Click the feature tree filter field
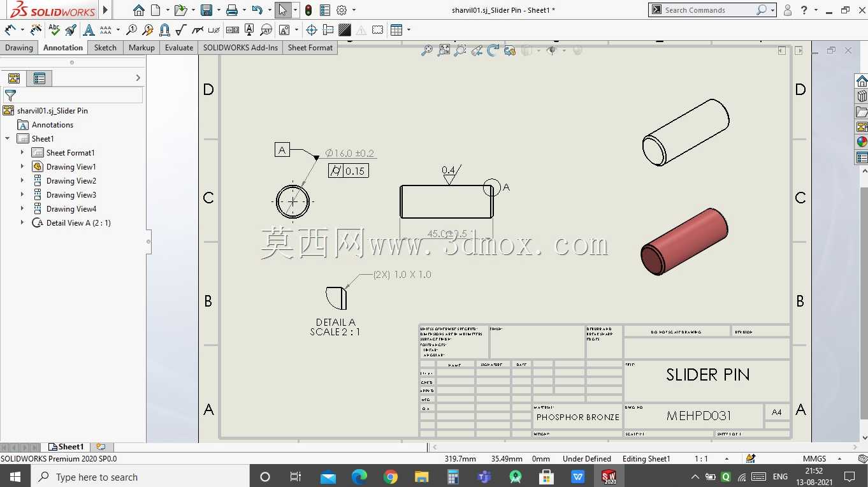Image resolution: width=868 pixels, height=487 pixels. pyautogui.click(x=73, y=96)
